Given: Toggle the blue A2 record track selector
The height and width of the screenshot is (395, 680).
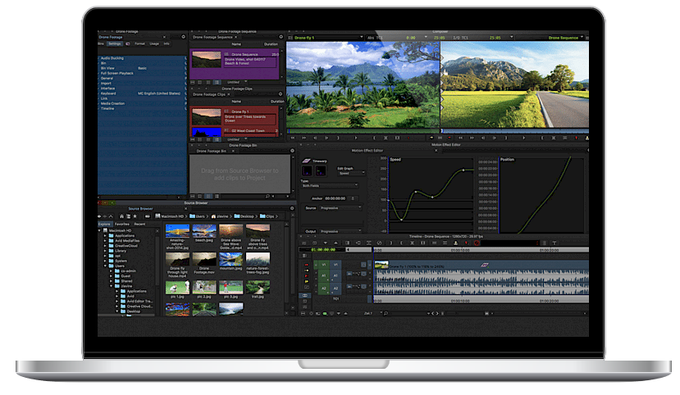Looking at the screenshot, I should pos(336,288).
